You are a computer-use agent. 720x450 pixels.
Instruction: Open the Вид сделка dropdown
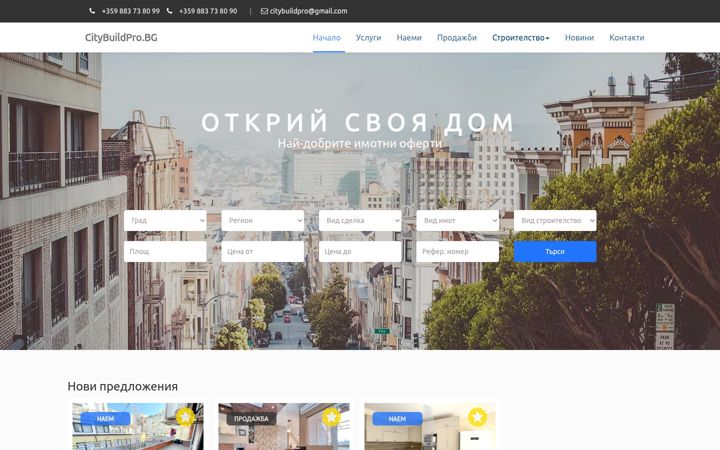coord(360,220)
